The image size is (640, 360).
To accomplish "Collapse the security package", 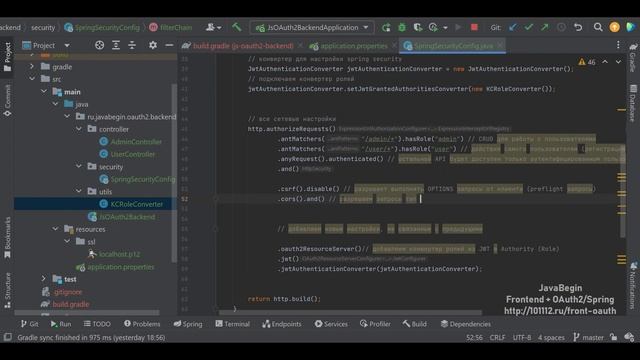I will [79, 167].
